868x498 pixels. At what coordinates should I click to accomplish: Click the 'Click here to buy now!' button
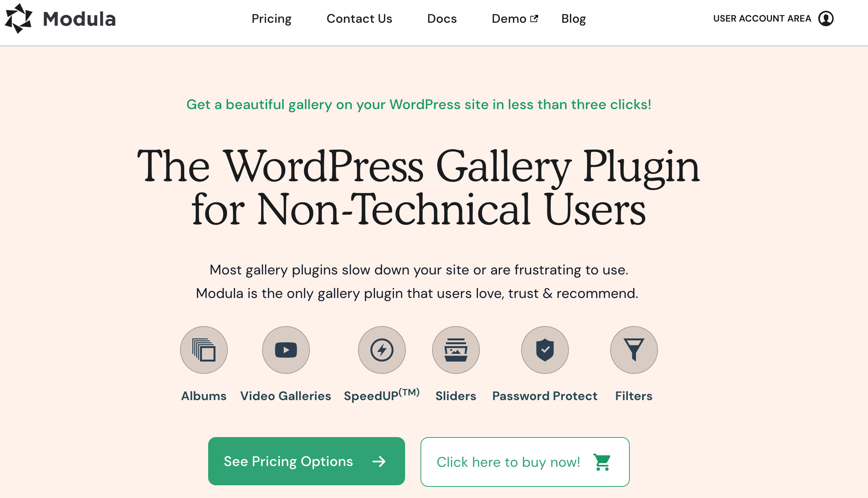tap(525, 462)
